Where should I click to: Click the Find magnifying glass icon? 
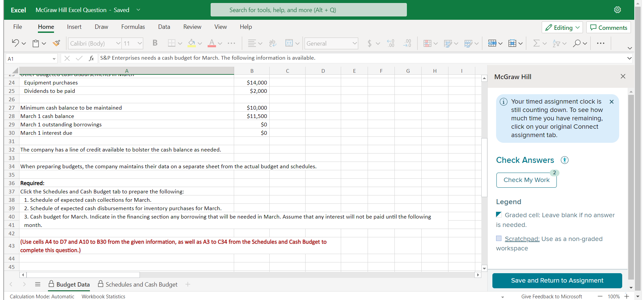click(x=577, y=43)
